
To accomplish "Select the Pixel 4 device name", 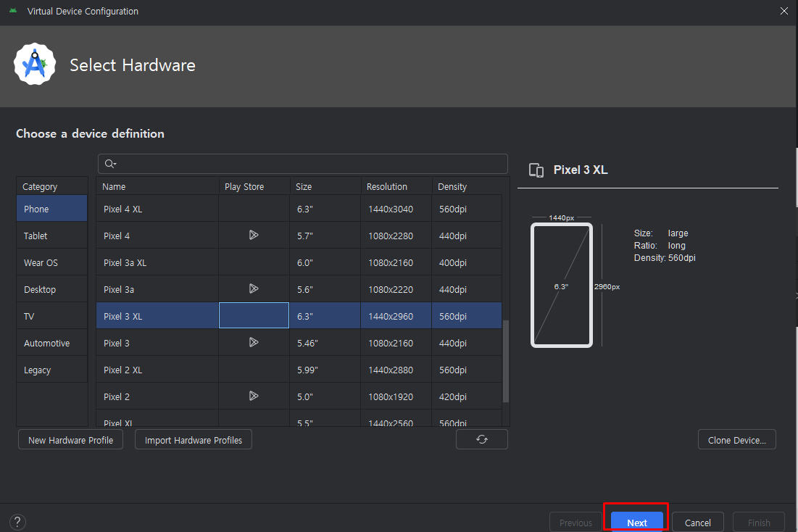I will click(117, 236).
